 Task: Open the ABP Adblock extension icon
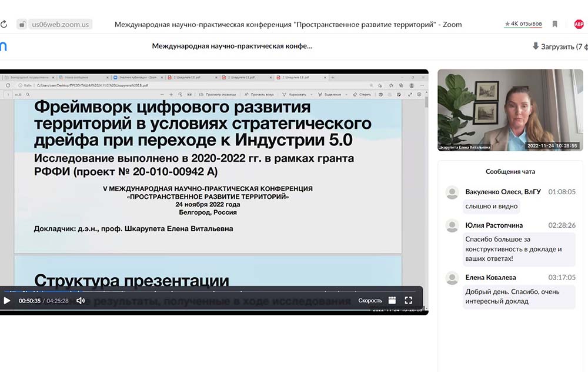tap(579, 24)
